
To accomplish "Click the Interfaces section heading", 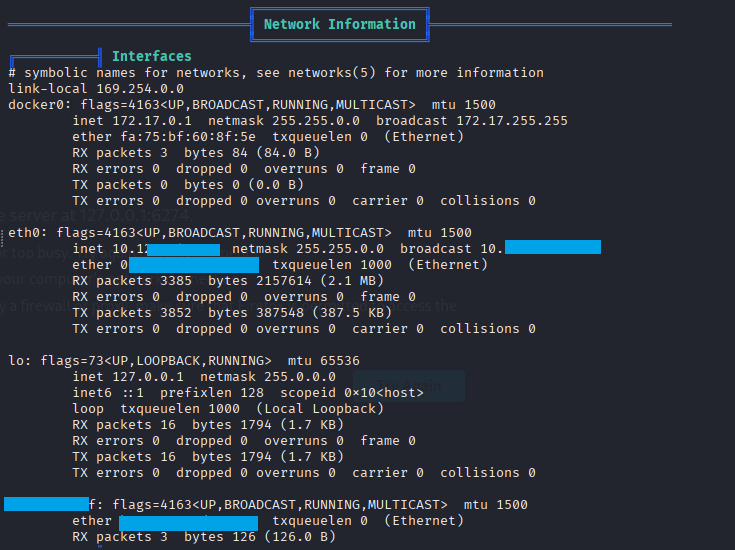I will coord(151,56).
